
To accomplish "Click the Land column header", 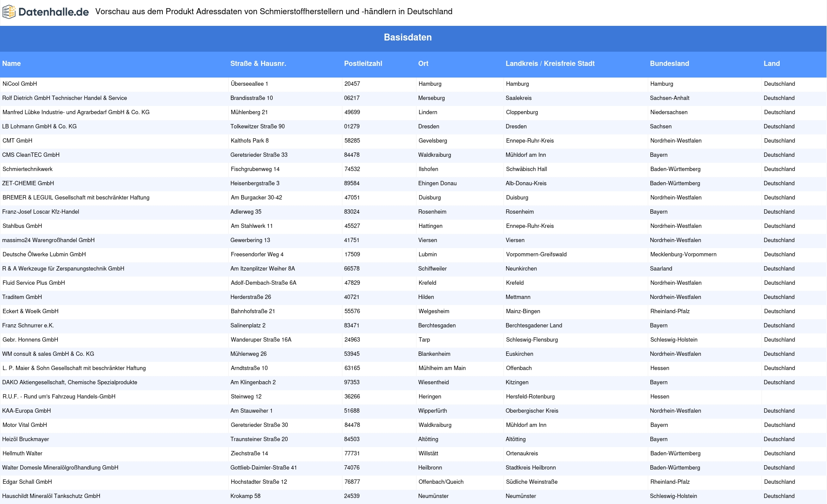I will tap(771, 64).
